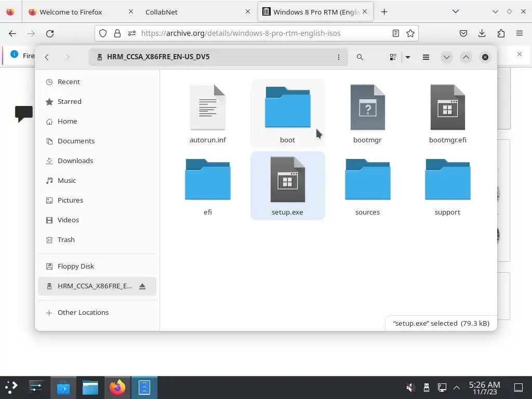Toggle muted audio volume tray icon
532x399 pixels.
point(410,387)
